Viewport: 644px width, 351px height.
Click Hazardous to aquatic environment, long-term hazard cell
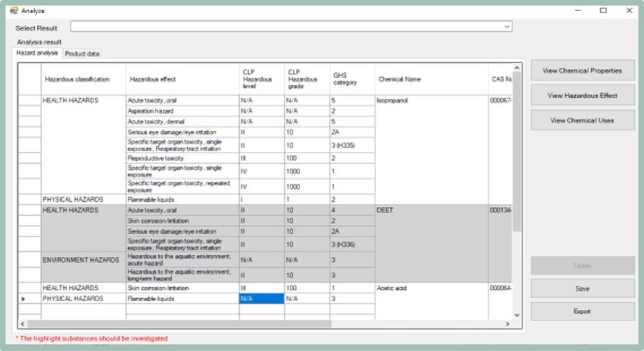click(x=182, y=275)
